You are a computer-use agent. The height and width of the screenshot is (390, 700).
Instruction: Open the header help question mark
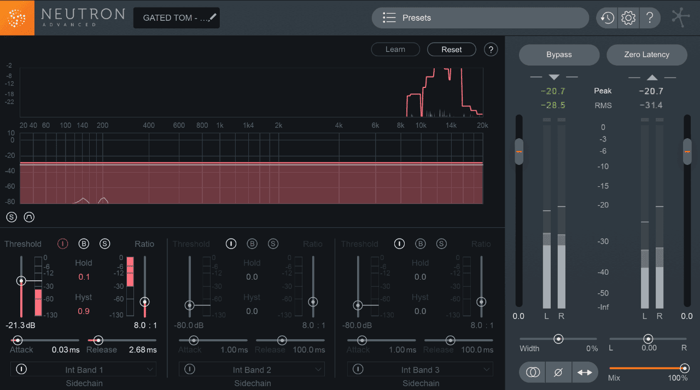tap(650, 18)
